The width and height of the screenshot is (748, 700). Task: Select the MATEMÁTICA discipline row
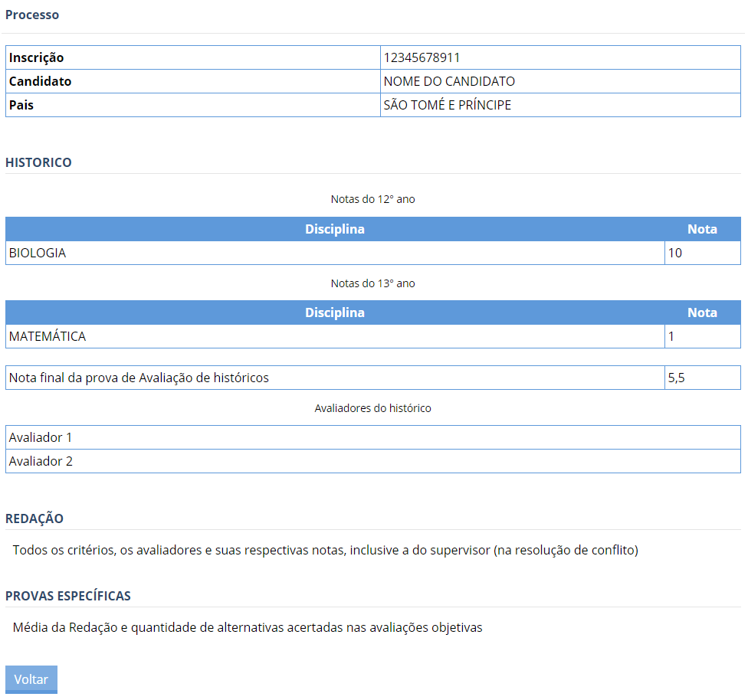click(42, 335)
